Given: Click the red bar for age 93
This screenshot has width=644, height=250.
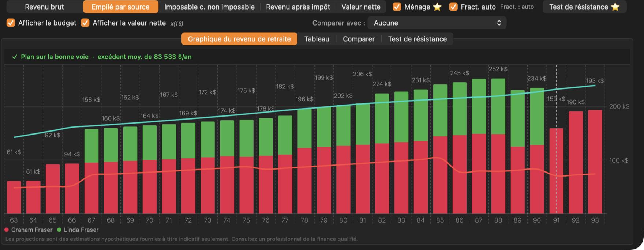Looking at the screenshot, I should [x=595, y=162].
